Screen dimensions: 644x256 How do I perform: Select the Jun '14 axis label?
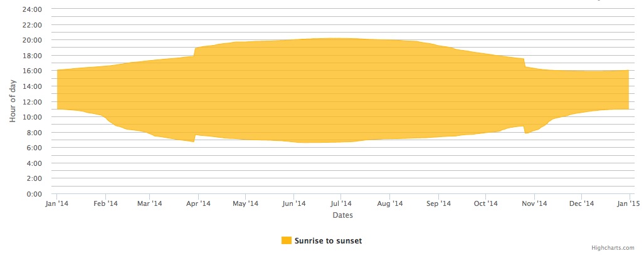click(294, 203)
